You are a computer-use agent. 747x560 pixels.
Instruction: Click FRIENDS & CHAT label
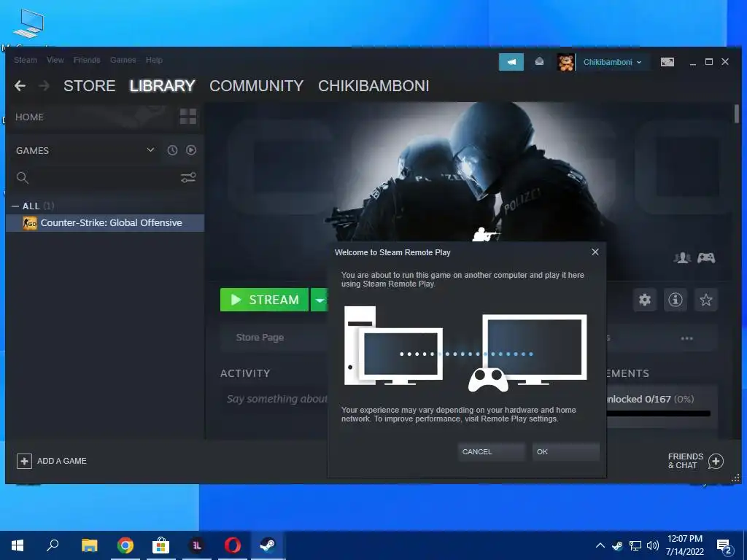pyautogui.click(x=685, y=461)
